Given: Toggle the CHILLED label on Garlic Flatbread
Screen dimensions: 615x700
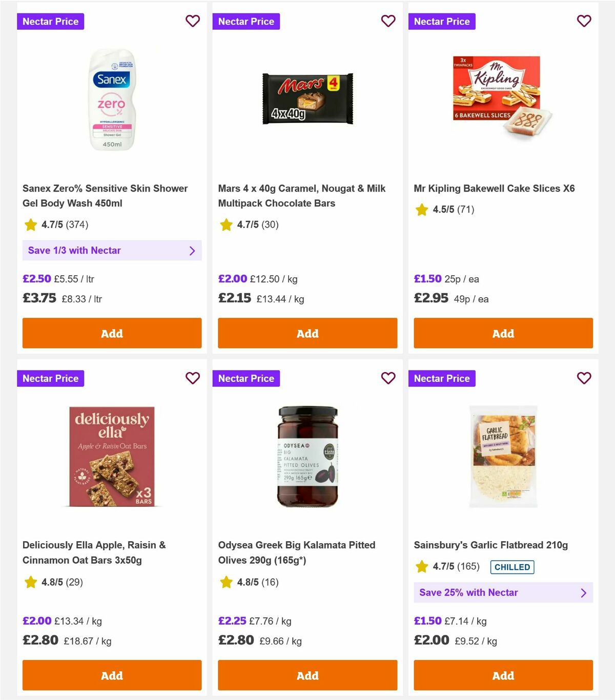Looking at the screenshot, I should click(512, 567).
